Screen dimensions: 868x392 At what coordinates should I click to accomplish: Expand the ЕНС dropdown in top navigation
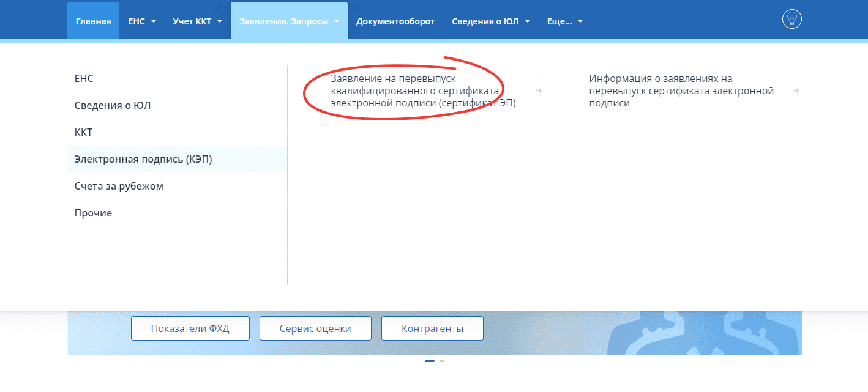[142, 21]
